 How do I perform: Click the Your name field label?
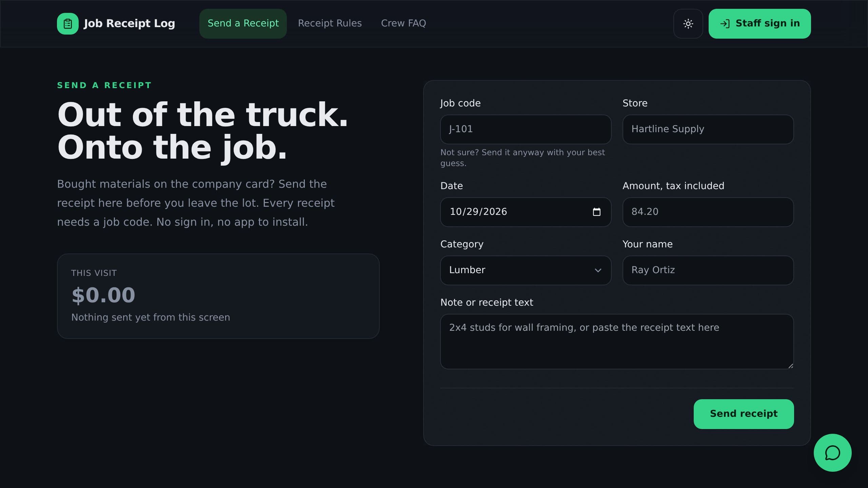[647, 244]
